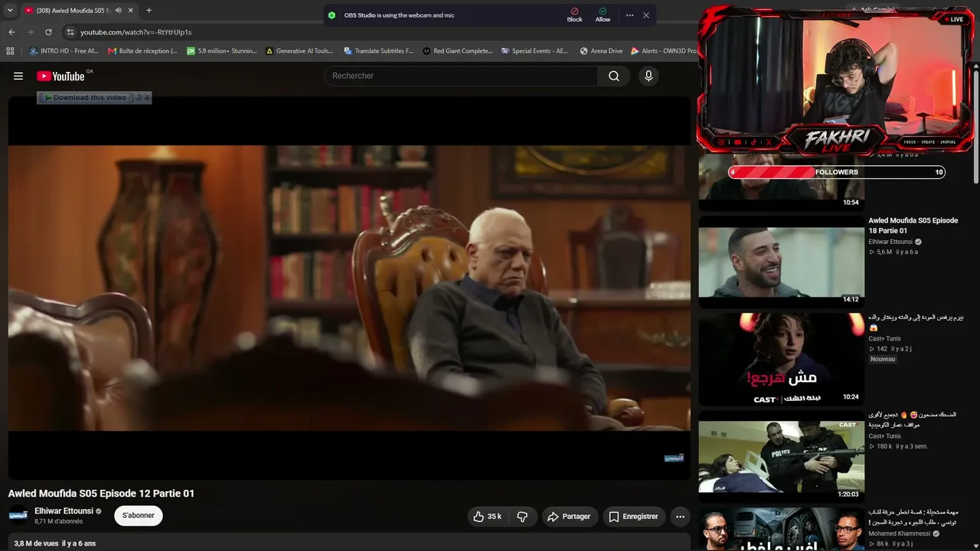Open the Alerts - OWN3D Pro bookmark
This screenshot has width=980, height=551.
pos(664,51)
